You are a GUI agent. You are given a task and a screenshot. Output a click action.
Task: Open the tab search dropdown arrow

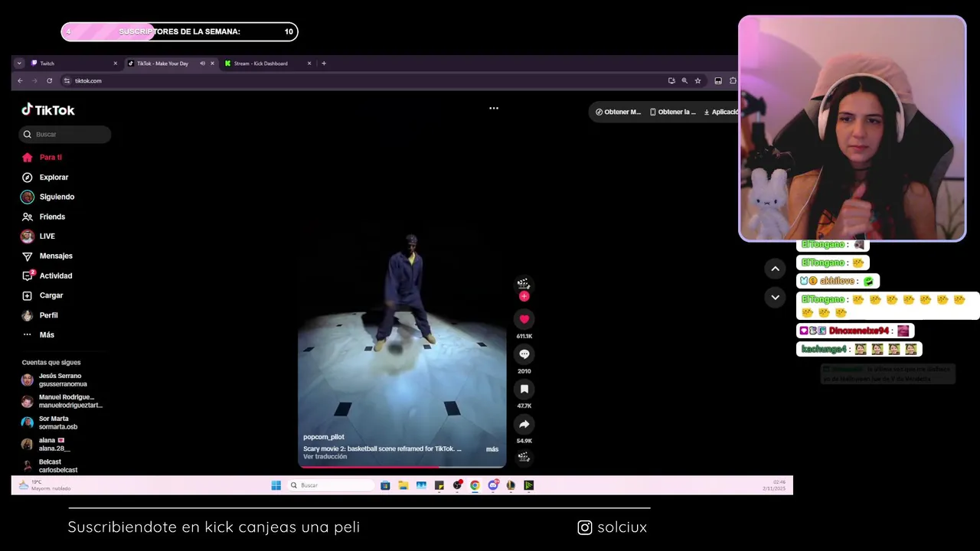[x=19, y=64]
